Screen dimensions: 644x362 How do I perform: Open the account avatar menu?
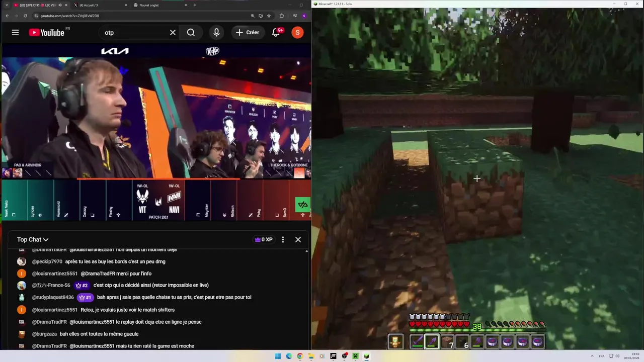pyautogui.click(x=297, y=33)
